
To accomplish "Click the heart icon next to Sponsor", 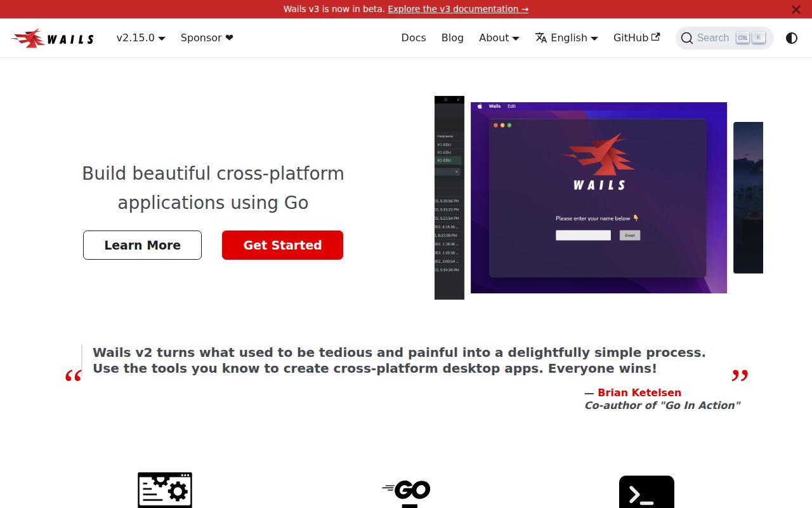I will coord(229,38).
